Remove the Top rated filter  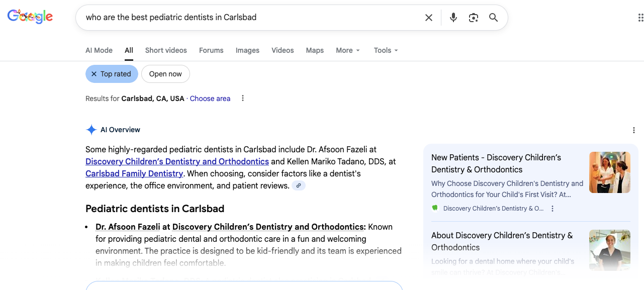[x=94, y=73]
